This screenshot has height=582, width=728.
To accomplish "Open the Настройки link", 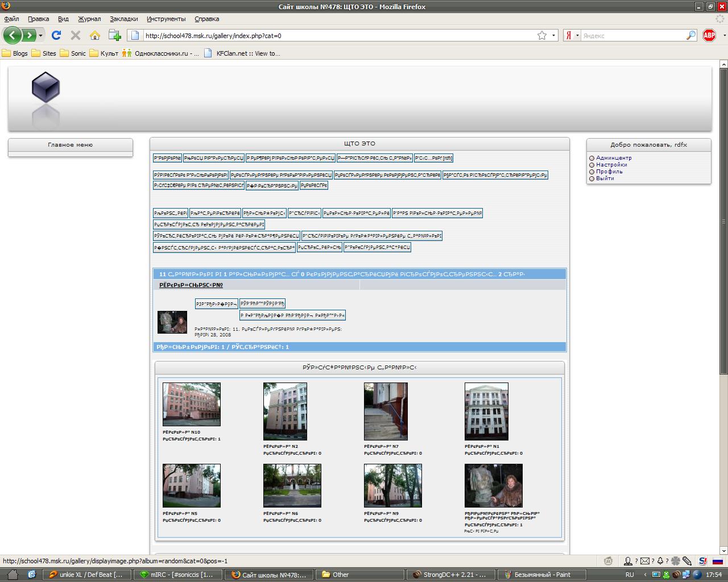I will point(611,165).
